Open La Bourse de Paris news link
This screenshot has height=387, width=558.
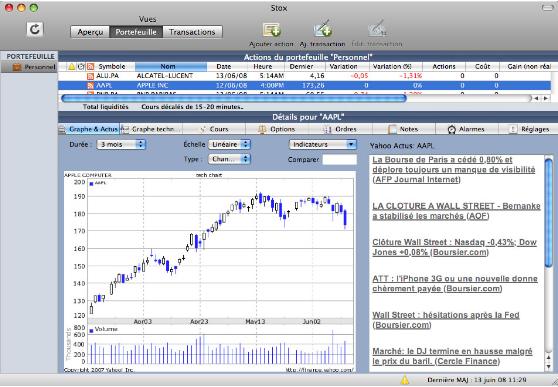(x=454, y=169)
